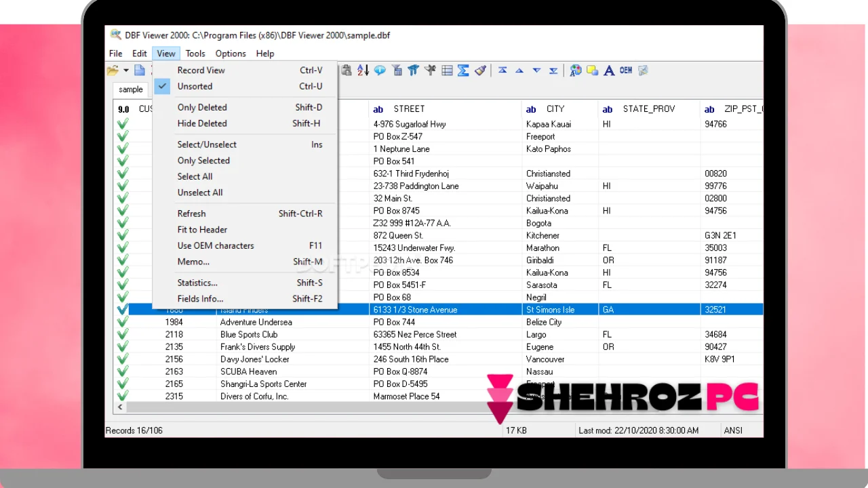
Task: Click the cell "63365 Nez Perce Street"
Action: click(x=446, y=334)
